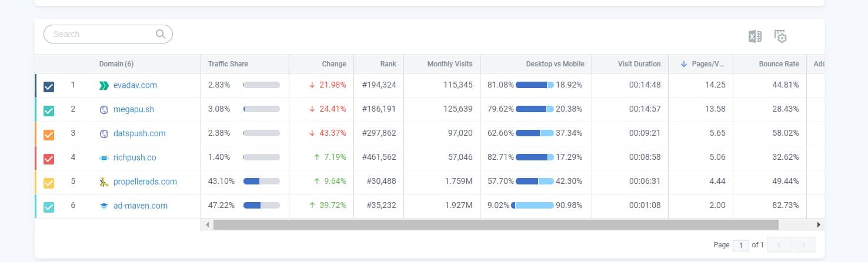Viewport: 868px width, 262px height.
Task: Click the 1.927M monthly visits value
Action: point(459,206)
